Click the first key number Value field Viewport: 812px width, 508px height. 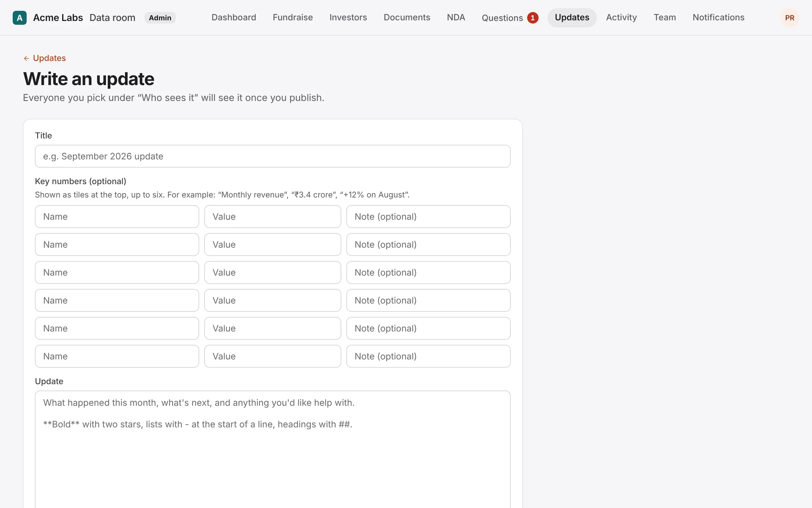tap(272, 217)
